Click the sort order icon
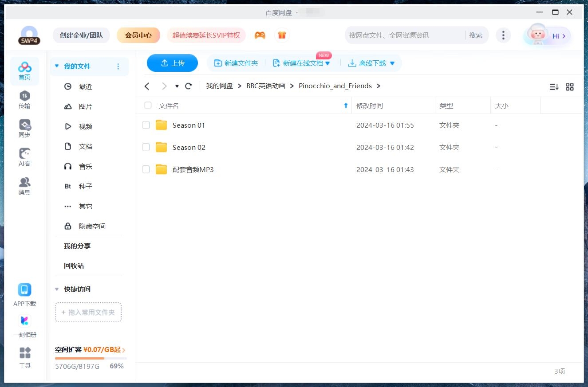This screenshot has width=588, height=387. coord(553,87)
